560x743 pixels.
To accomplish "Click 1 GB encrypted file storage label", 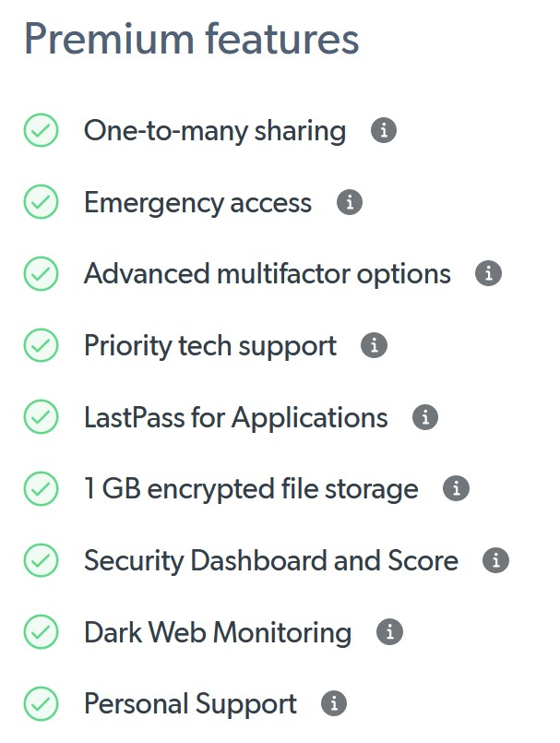I will coord(251,489).
